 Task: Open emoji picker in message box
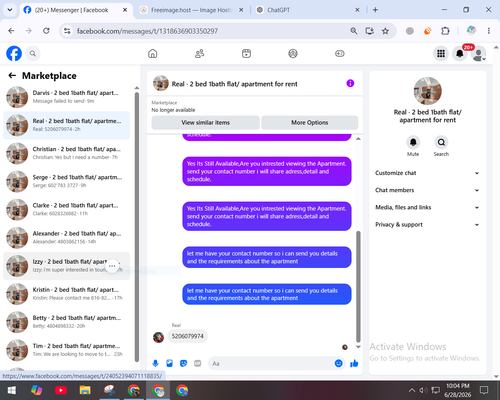pos(338,363)
